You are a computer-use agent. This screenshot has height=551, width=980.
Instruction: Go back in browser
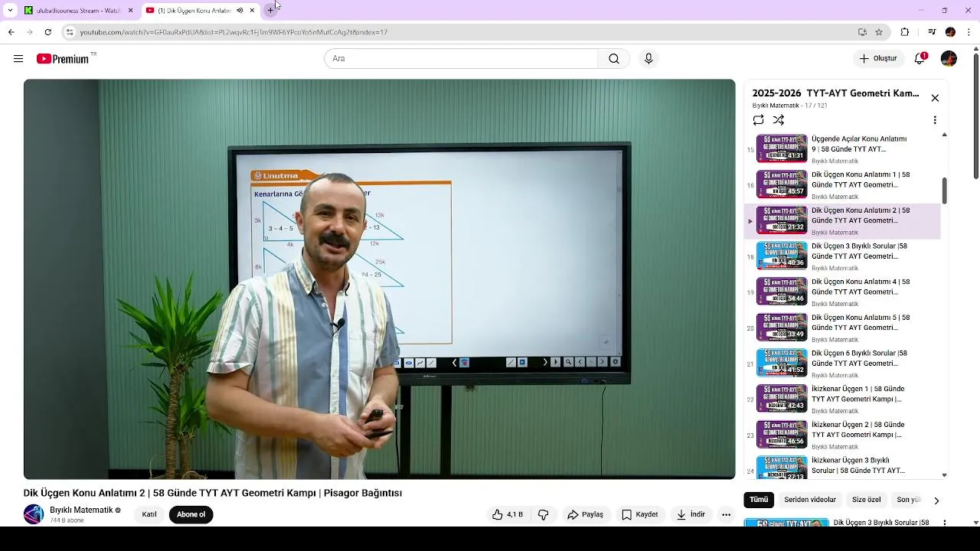click(x=11, y=32)
